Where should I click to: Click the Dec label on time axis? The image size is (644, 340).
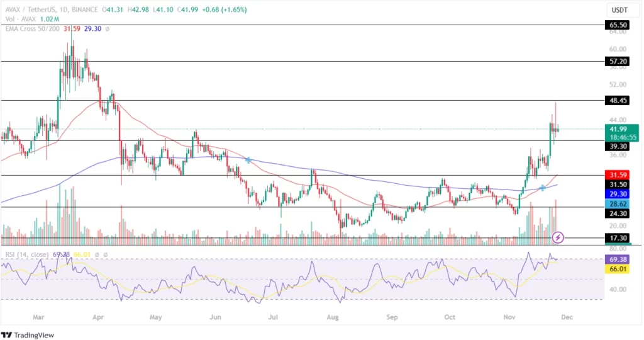(x=567, y=317)
